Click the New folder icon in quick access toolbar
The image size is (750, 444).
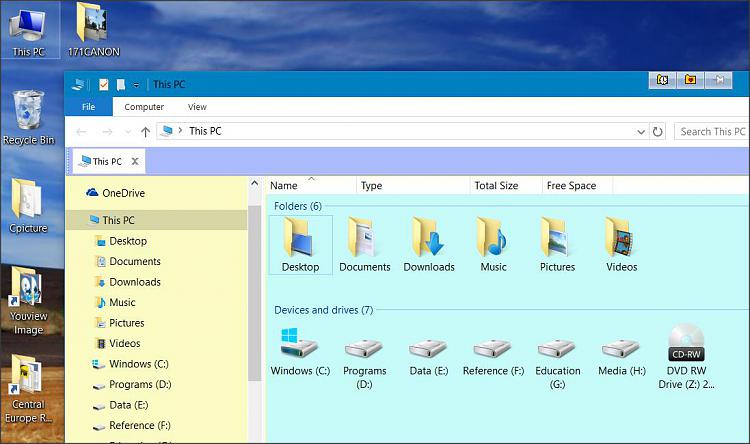pyautogui.click(x=121, y=85)
